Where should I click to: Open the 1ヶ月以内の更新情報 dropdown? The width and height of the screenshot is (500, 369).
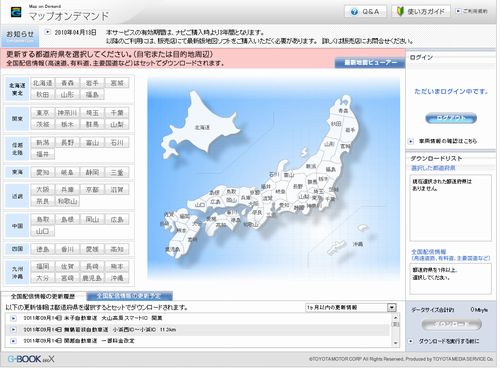351,307
